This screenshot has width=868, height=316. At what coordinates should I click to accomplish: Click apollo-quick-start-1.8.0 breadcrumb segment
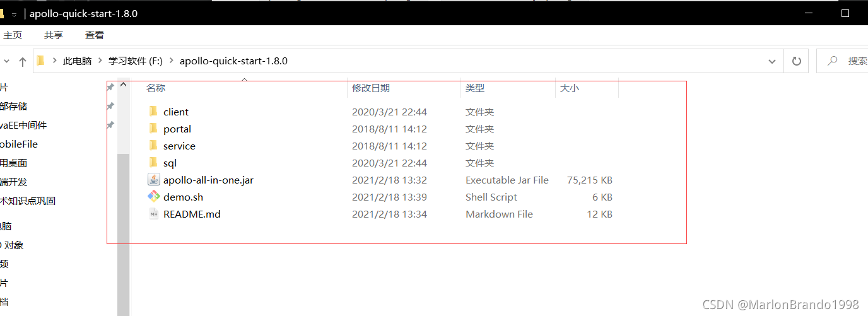point(233,61)
